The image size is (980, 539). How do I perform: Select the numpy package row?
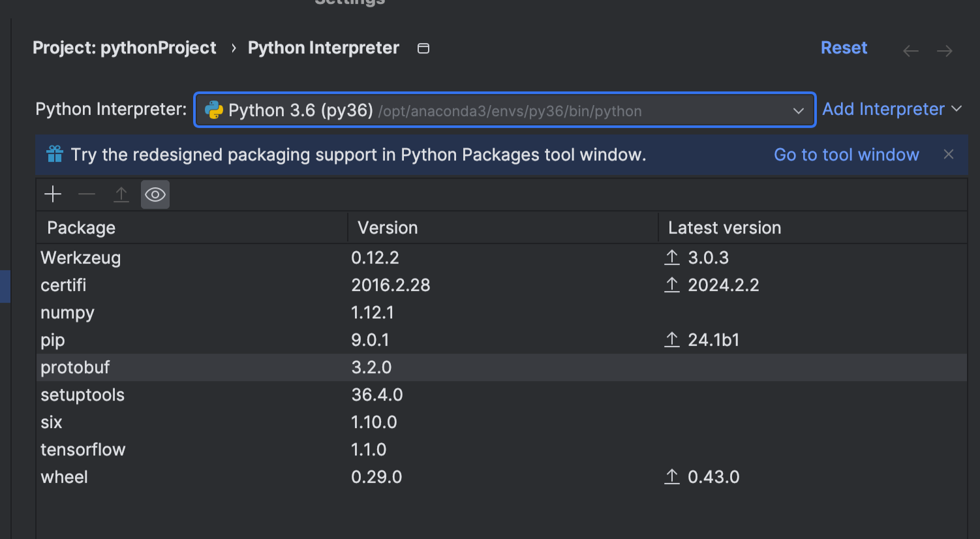(68, 313)
